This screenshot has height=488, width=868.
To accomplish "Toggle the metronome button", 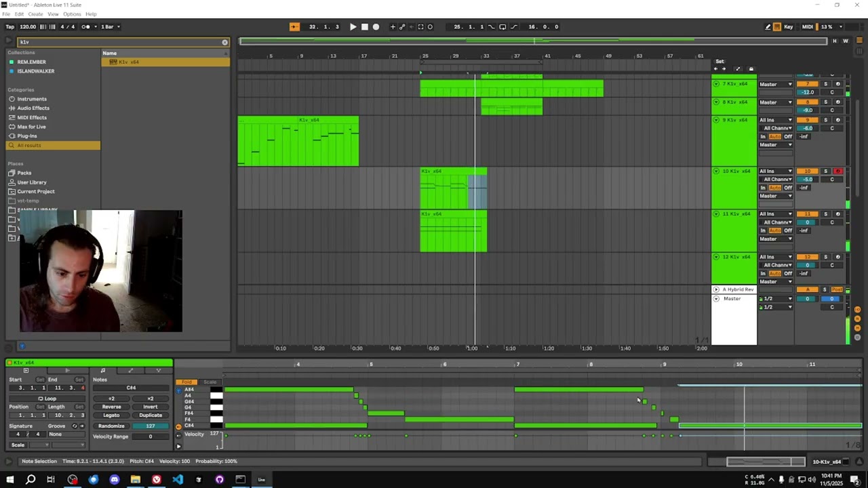I will [85, 27].
